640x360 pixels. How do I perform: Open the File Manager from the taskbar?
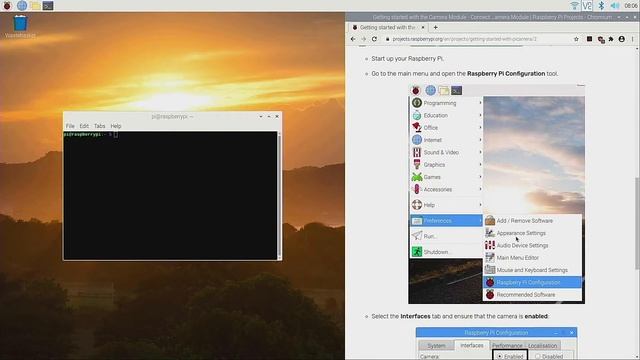35,6
